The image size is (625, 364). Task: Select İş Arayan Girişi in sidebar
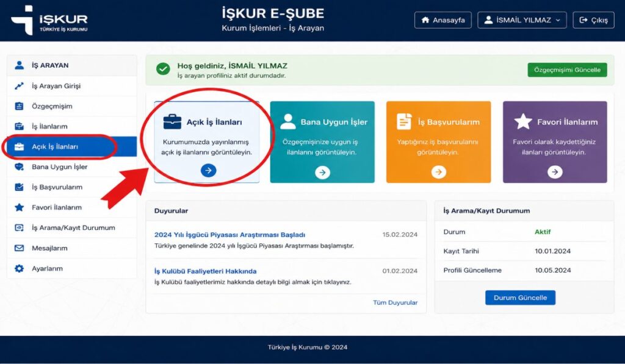click(x=72, y=85)
